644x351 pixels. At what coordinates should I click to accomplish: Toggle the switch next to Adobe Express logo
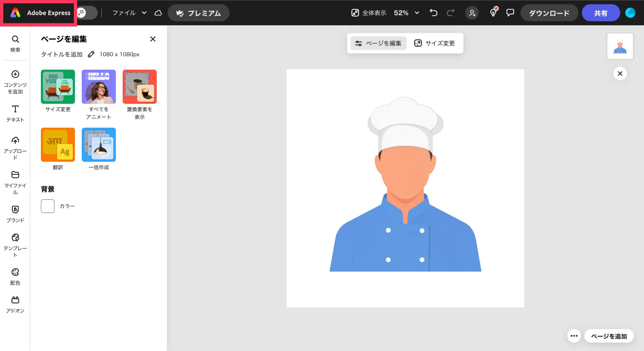[x=87, y=13]
